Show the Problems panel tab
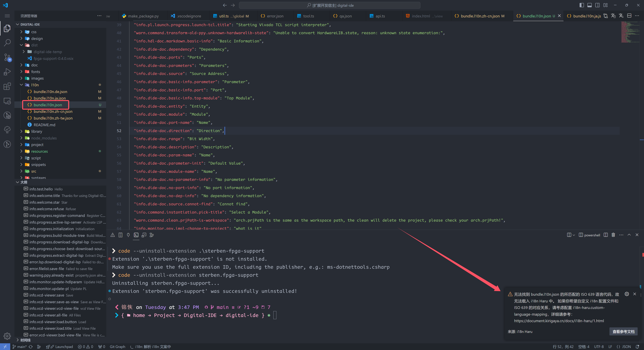 (113, 235)
